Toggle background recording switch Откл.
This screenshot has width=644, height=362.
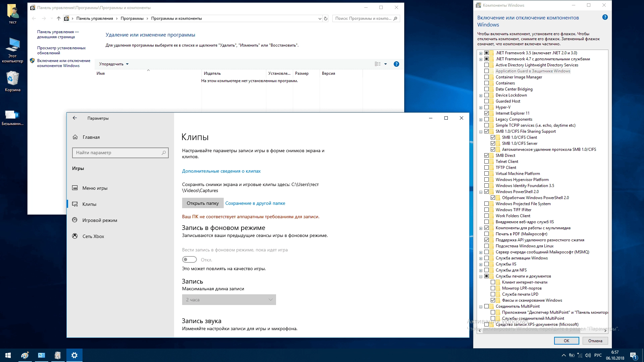(x=190, y=260)
